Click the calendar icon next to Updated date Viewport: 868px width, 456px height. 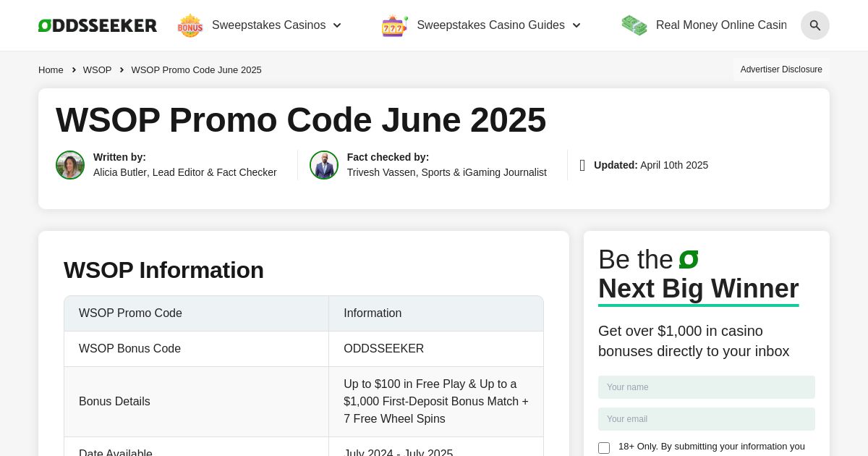(x=583, y=165)
